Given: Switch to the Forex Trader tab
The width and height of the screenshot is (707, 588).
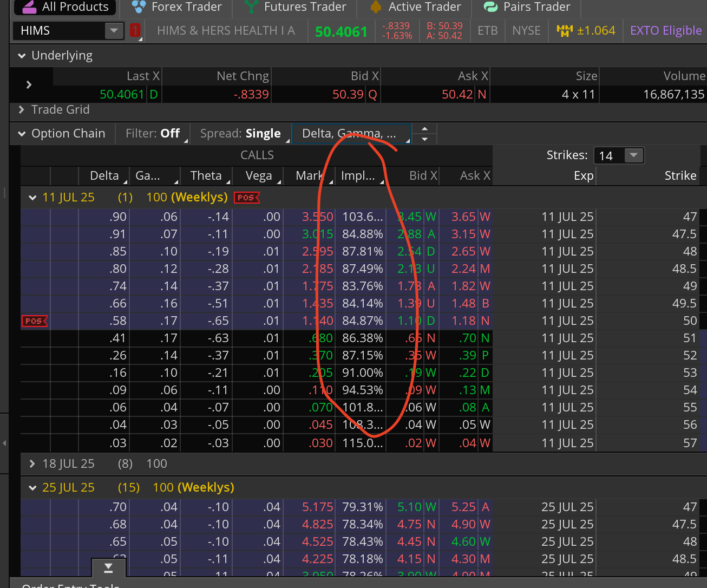Looking at the screenshot, I should coord(177,7).
